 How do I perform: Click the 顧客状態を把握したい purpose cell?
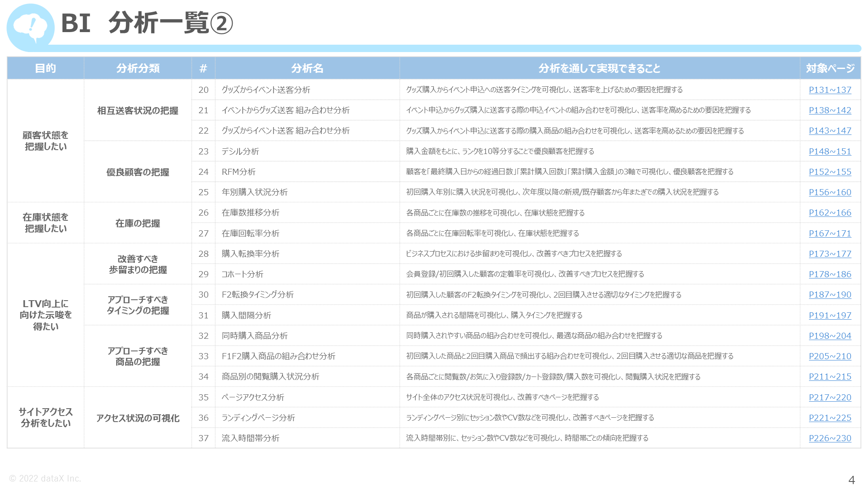tap(46, 141)
